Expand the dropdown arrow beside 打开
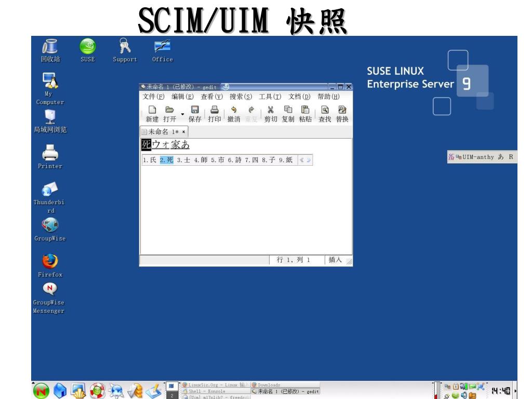 [x=182, y=114]
